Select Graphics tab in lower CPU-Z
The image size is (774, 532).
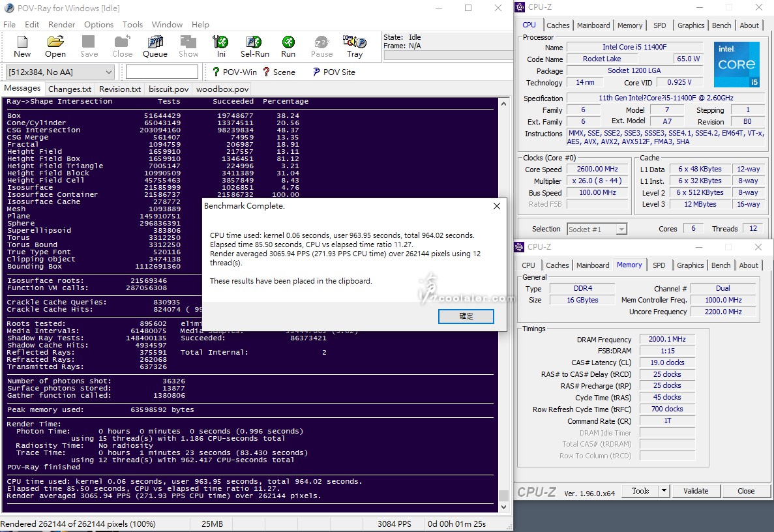pos(690,265)
